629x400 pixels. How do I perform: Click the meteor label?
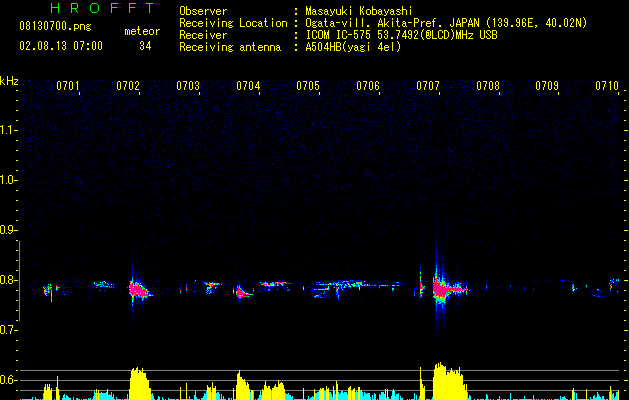coord(142,31)
